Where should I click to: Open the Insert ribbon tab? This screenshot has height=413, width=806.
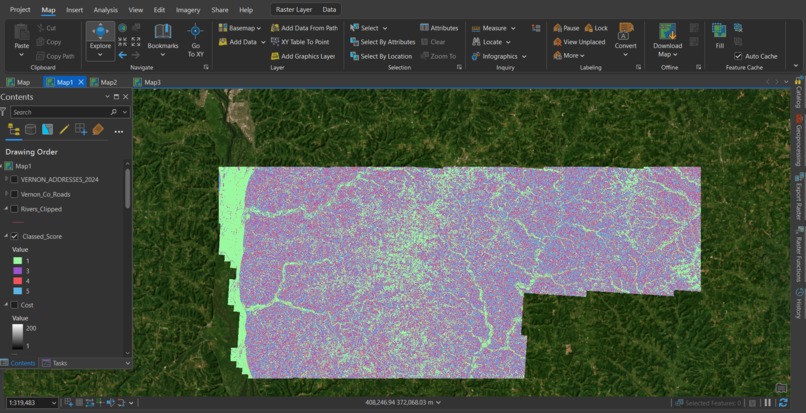click(x=74, y=10)
